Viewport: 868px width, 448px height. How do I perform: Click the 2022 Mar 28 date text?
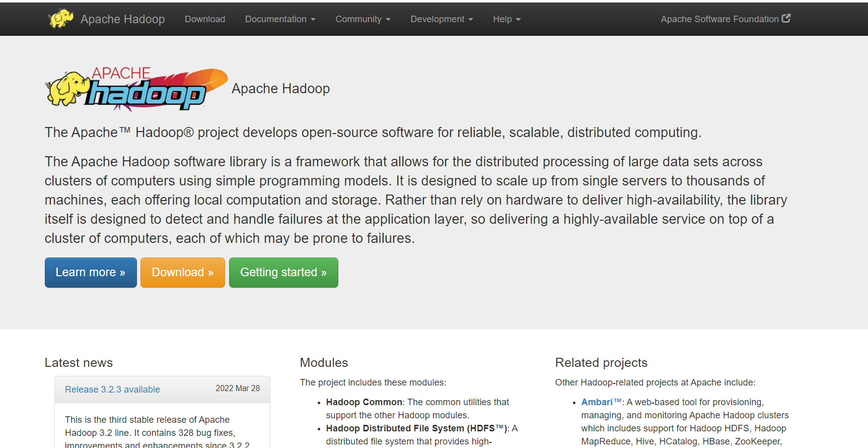[238, 389]
